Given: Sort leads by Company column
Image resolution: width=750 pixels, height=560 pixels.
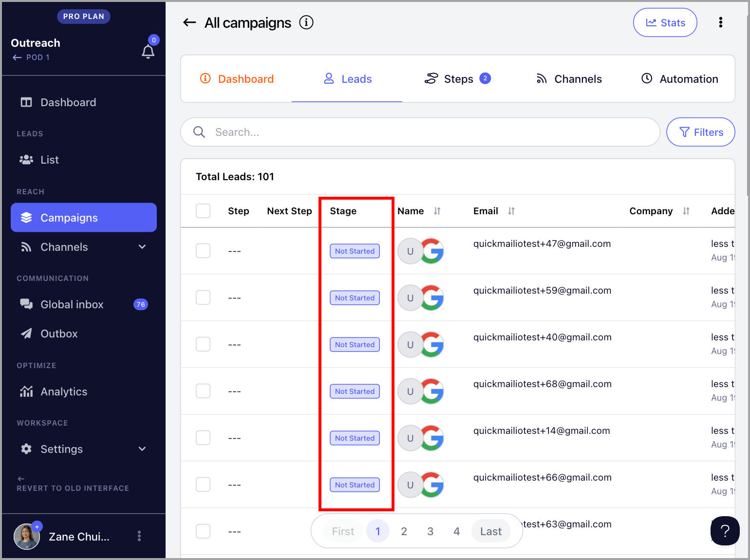Looking at the screenshot, I should click(x=686, y=211).
